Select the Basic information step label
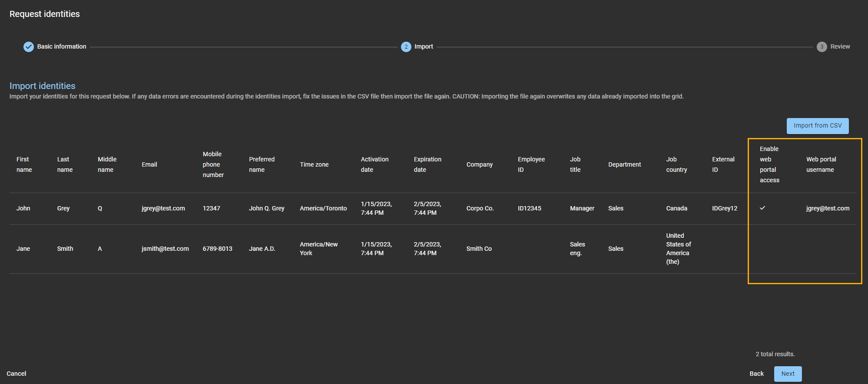Screen dimensions: 868x384 (x=62, y=46)
